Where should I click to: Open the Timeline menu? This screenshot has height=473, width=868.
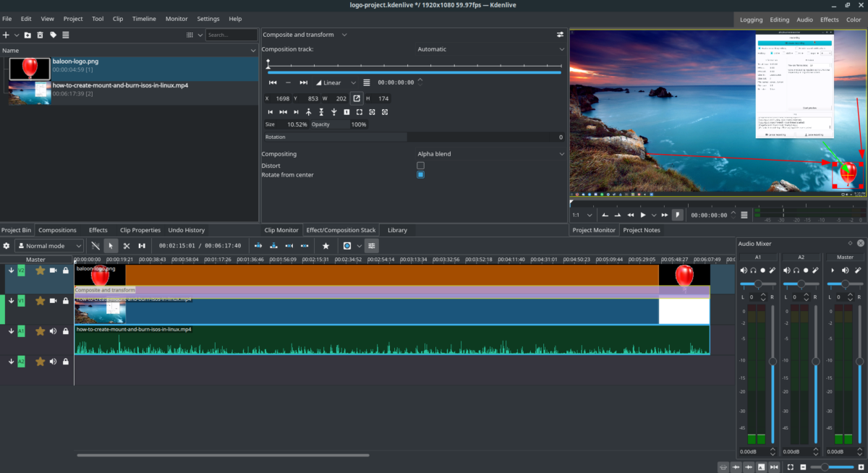click(x=144, y=18)
